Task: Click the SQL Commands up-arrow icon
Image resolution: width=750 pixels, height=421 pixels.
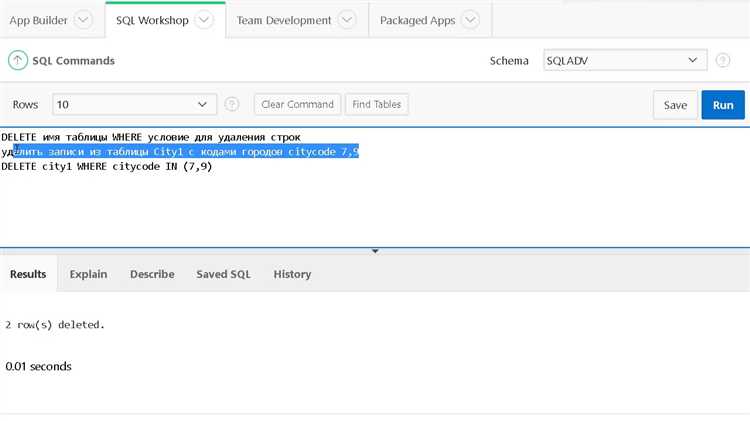Action: pyautogui.click(x=18, y=61)
